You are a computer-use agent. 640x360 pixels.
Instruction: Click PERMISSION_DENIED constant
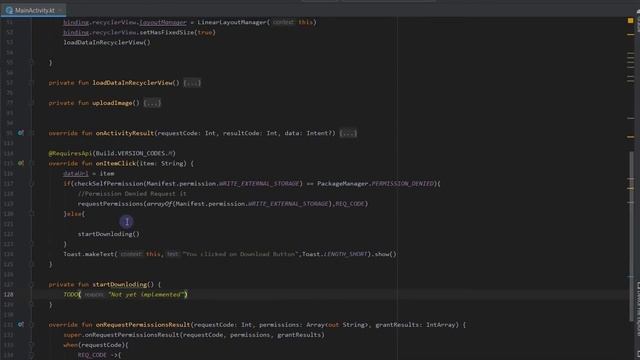pos(402,184)
